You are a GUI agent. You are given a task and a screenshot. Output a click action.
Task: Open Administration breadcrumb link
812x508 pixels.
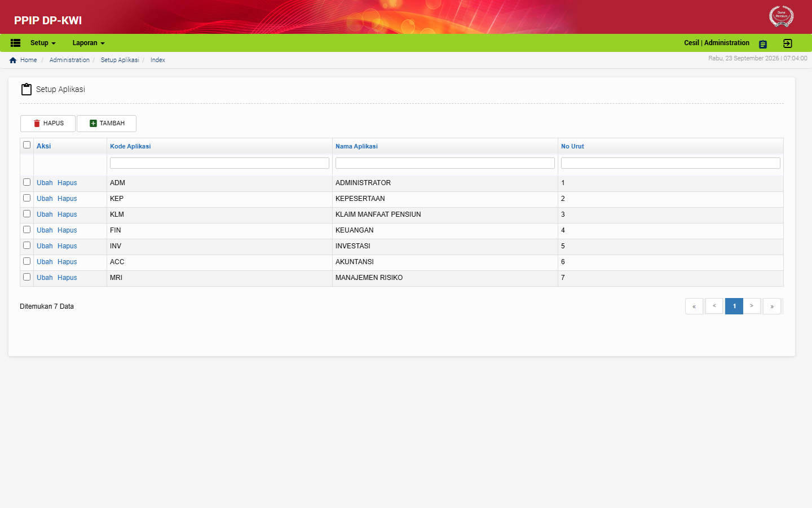point(69,60)
